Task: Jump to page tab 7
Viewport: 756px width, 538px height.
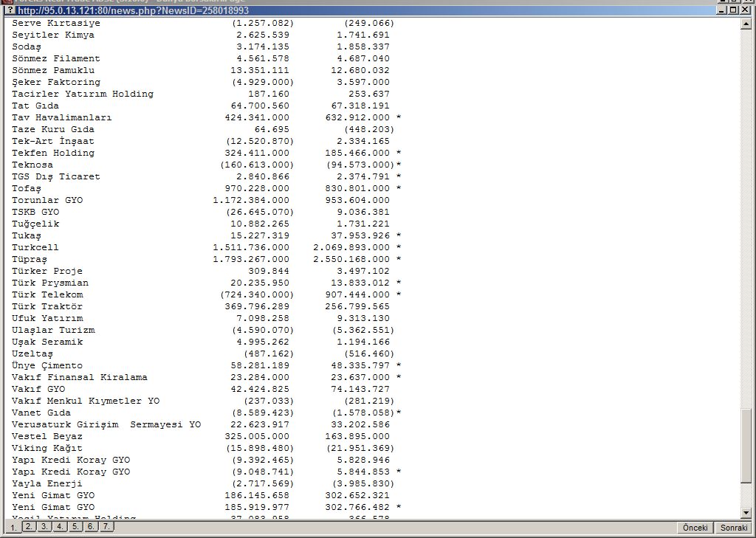Action: click(x=106, y=526)
